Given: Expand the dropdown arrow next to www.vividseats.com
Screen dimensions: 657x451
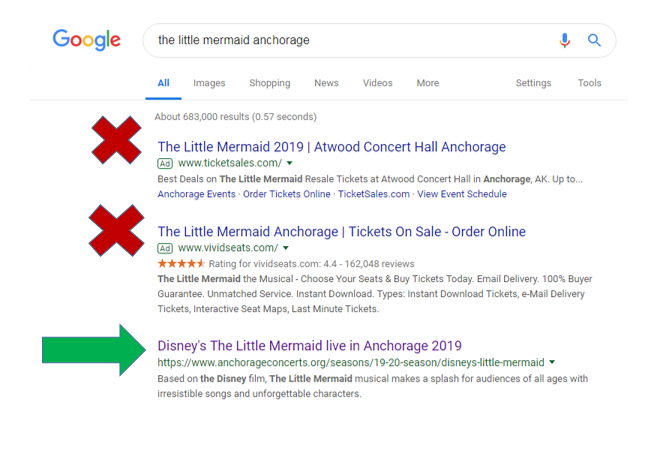Looking at the screenshot, I should coord(286,248).
